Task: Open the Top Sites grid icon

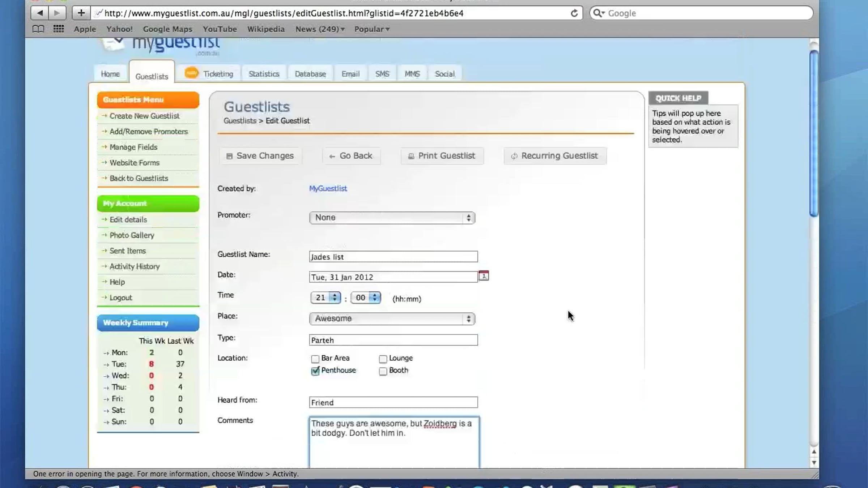Action: (x=59, y=29)
